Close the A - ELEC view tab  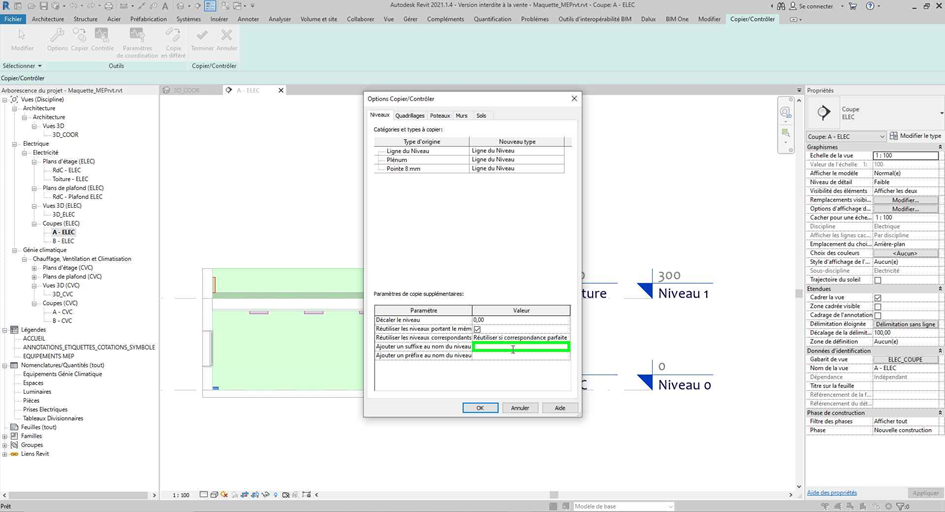[281, 90]
